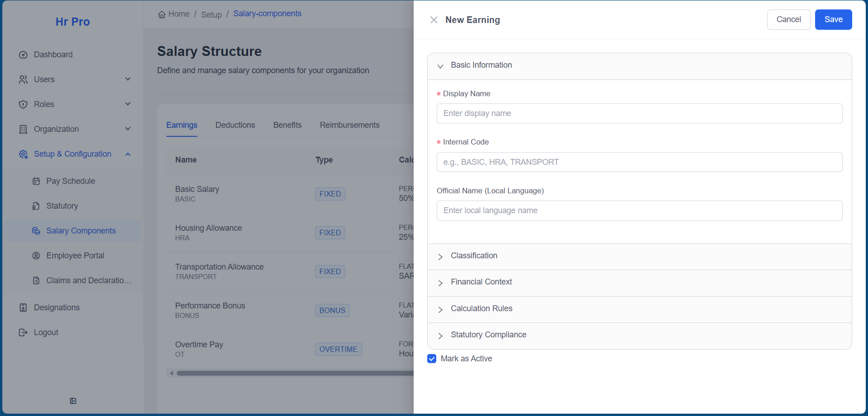Focus the Display Name input field
The image size is (868, 416).
[639, 113]
